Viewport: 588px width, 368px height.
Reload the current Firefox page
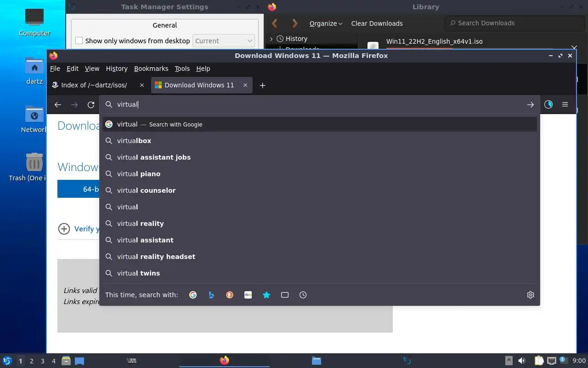[x=91, y=105]
